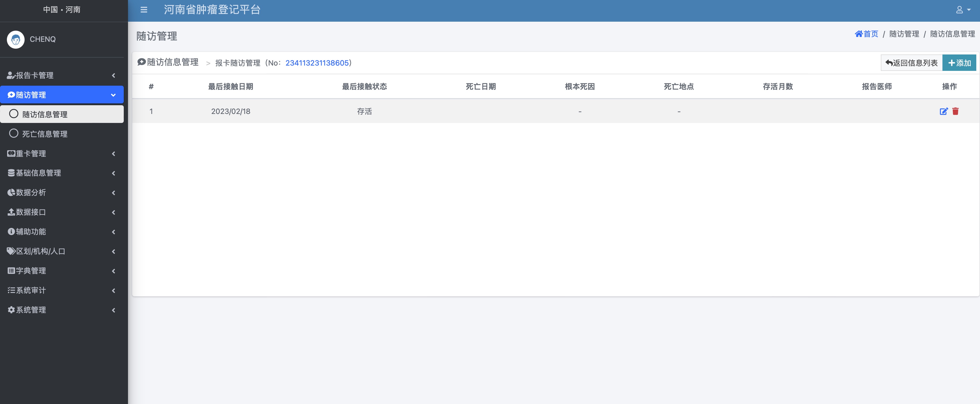Select the 随访信息管理 radio circle
The width and height of the screenshot is (980, 404).
point(14,114)
